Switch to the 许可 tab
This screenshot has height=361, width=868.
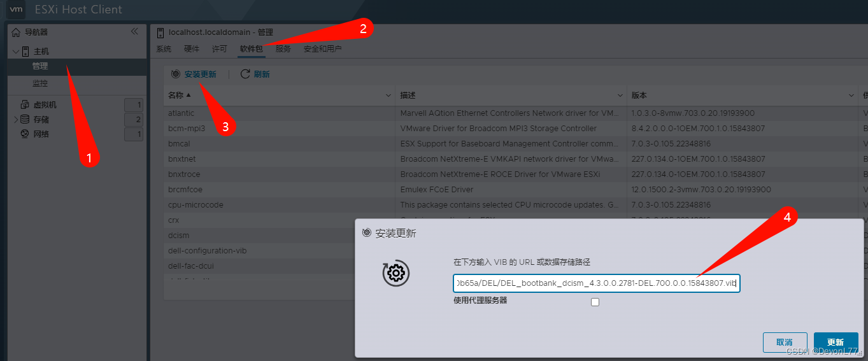pyautogui.click(x=220, y=49)
